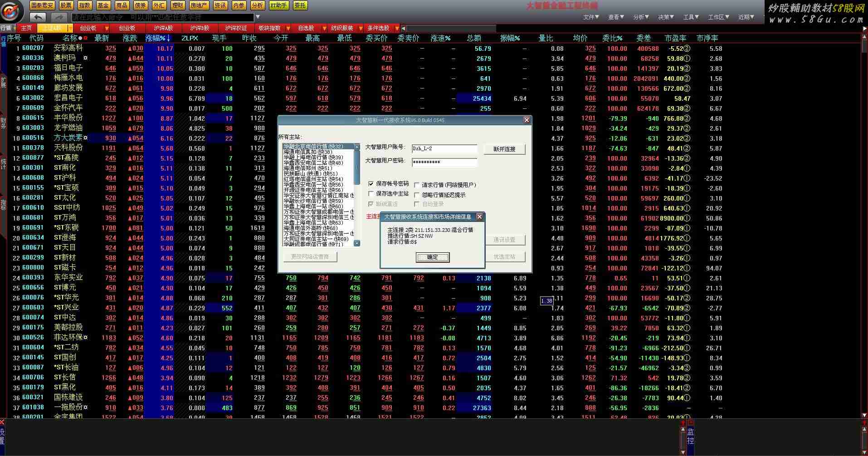Image resolution: width=868 pixels, height=456 pixels.
Task: Open the 分析 dropdown menu in menu bar
Action: pos(641,17)
